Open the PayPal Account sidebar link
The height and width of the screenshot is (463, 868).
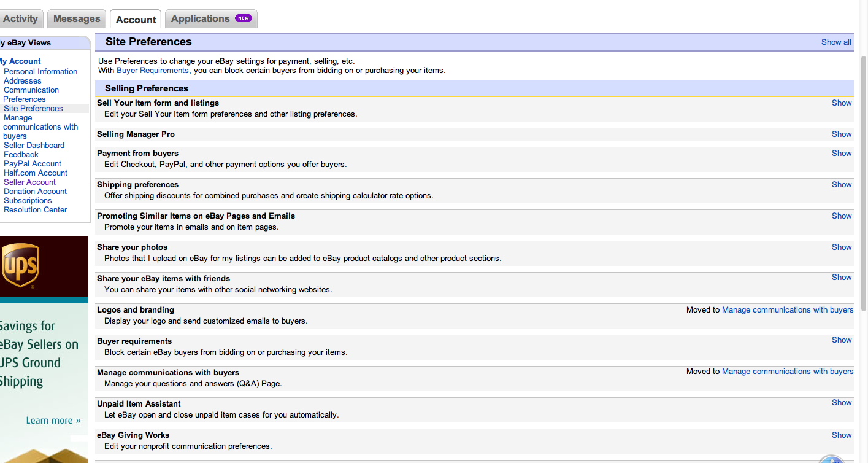click(33, 164)
